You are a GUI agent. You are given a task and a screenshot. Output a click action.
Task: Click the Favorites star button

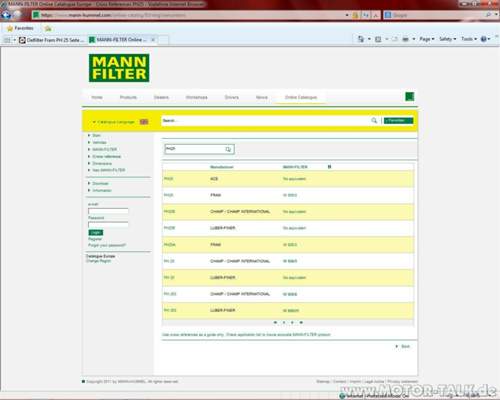20,28
